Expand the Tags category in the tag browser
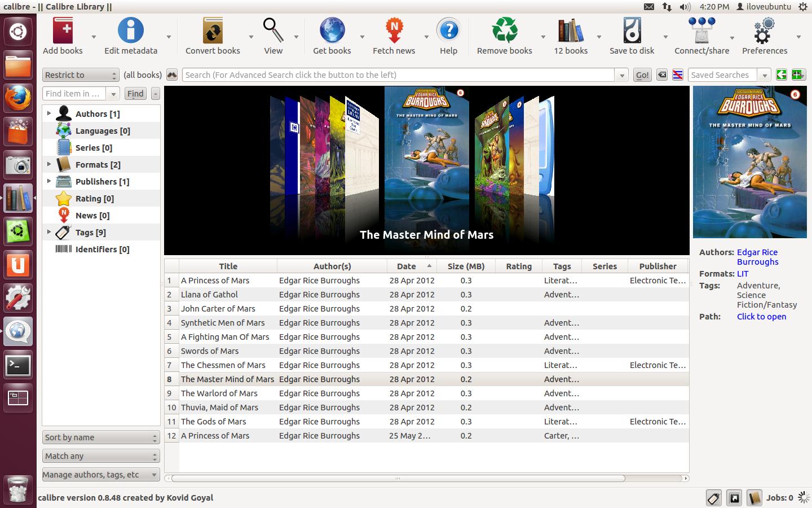The height and width of the screenshot is (508, 812). (x=49, y=232)
